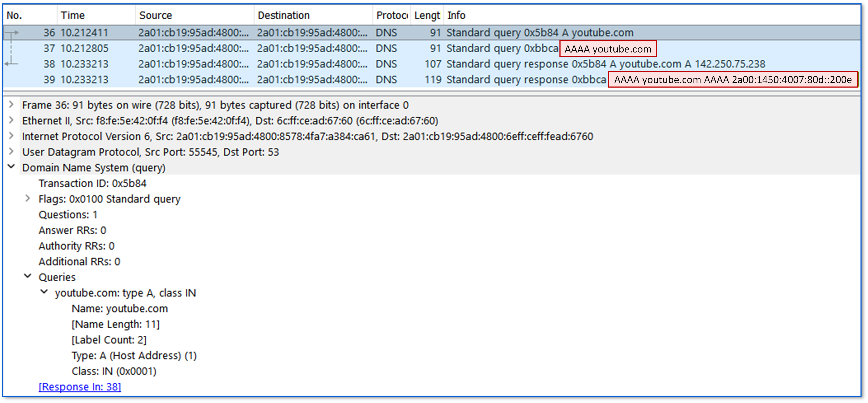Collapse the Domain Name System (query) section
This screenshot has width=868, height=403.
[11, 167]
